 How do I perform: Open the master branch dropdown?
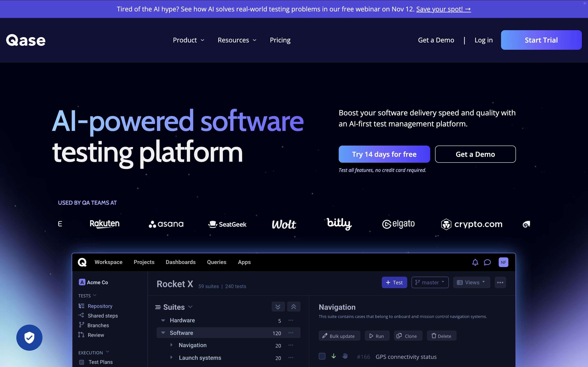coord(430,283)
